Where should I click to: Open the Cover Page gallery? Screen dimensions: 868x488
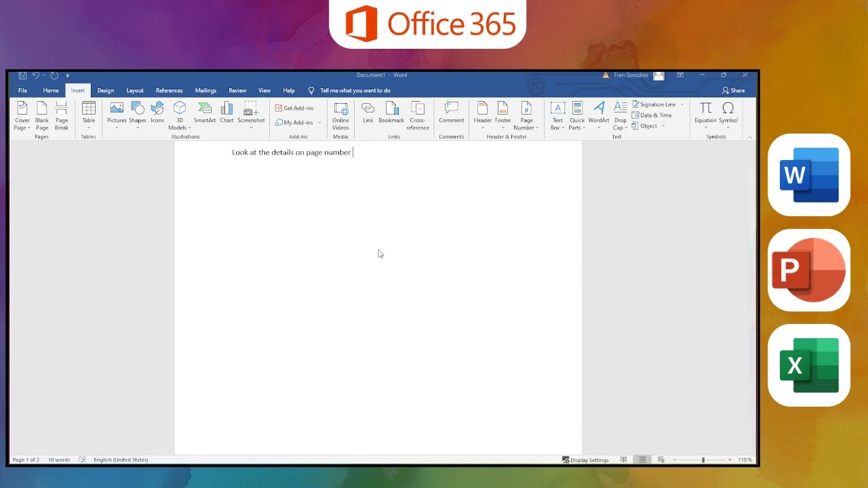pos(22,116)
